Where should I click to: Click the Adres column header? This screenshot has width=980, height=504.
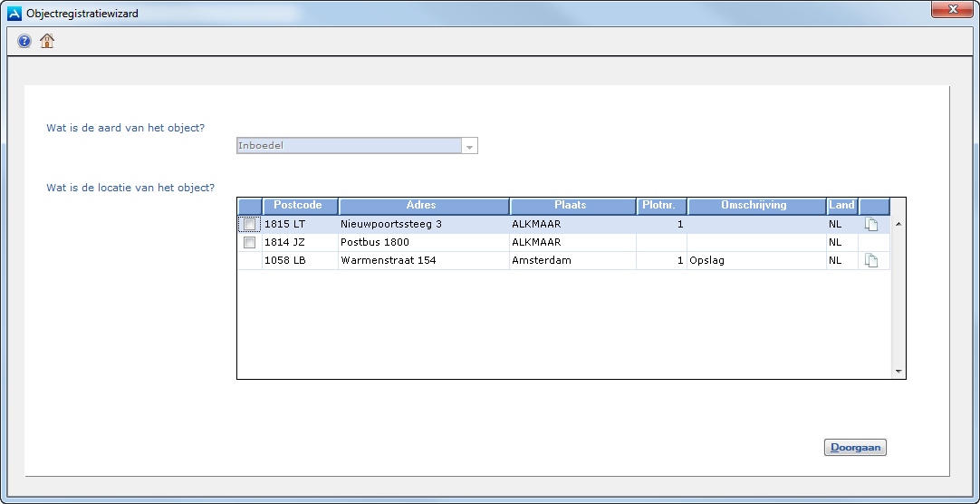tap(423, 206)
